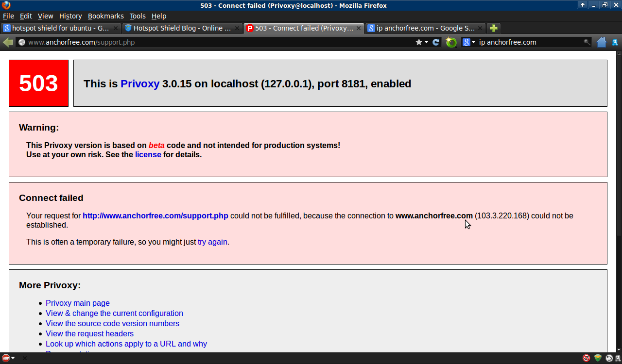Click the Google favicon on 'ip anchorfree.com' tab
The image size is (622, 364).
click(x=371, y=28)
